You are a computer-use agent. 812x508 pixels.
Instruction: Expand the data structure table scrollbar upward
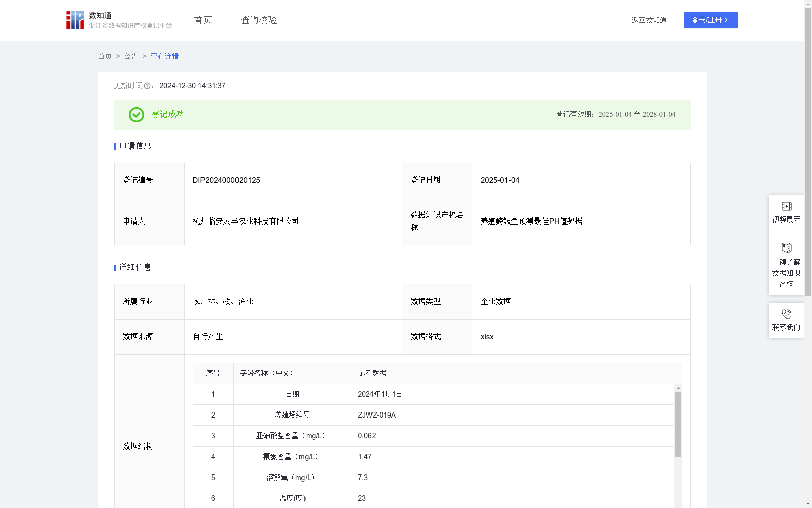(678, 388)
